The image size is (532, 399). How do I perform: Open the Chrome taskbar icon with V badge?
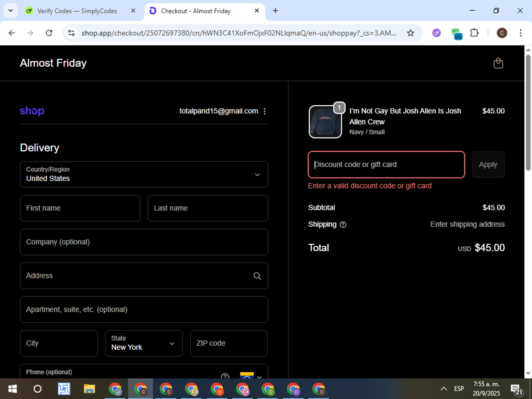coord(217,389)
